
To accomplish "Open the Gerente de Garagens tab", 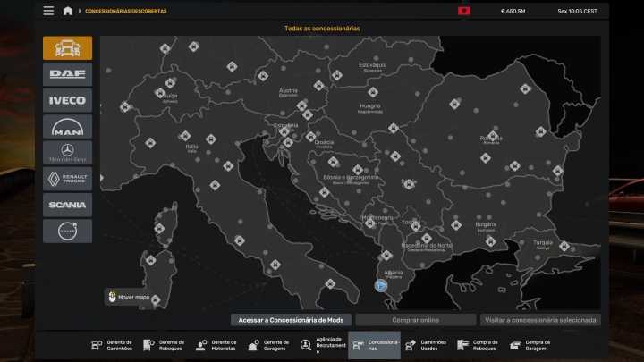I will click(269, 346).
